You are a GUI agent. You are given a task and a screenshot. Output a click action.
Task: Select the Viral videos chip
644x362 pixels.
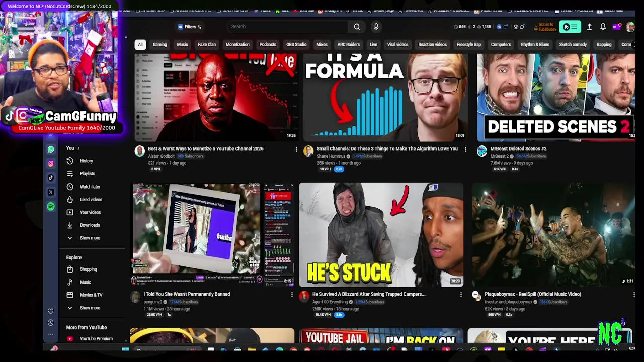tap(397, 45)
